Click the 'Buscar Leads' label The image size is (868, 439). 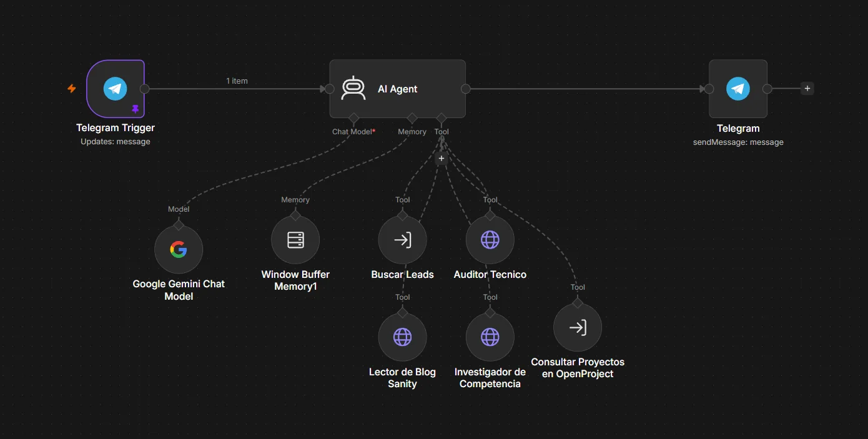[403, 274]
